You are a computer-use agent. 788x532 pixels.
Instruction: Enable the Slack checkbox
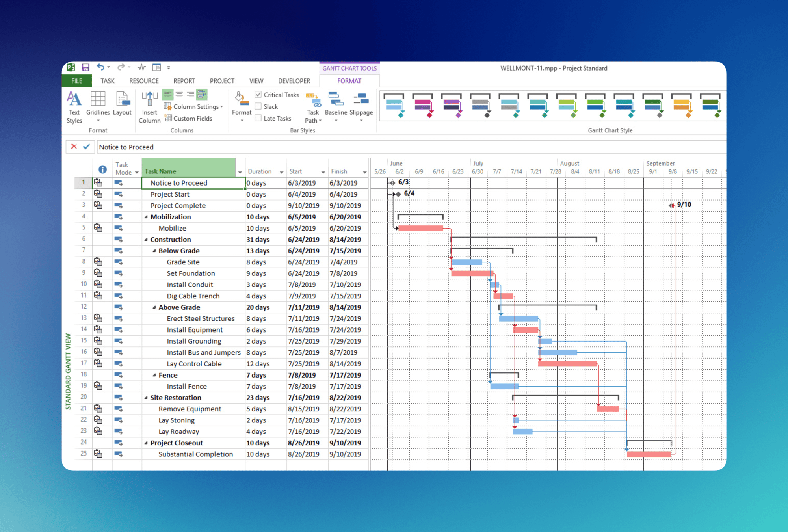258,106
